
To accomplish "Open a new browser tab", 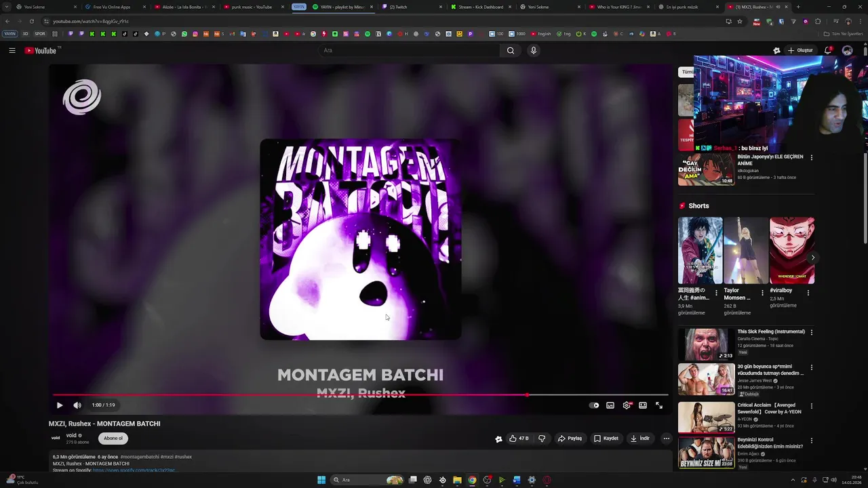I will pyautogui.click(x=798, y=7).
